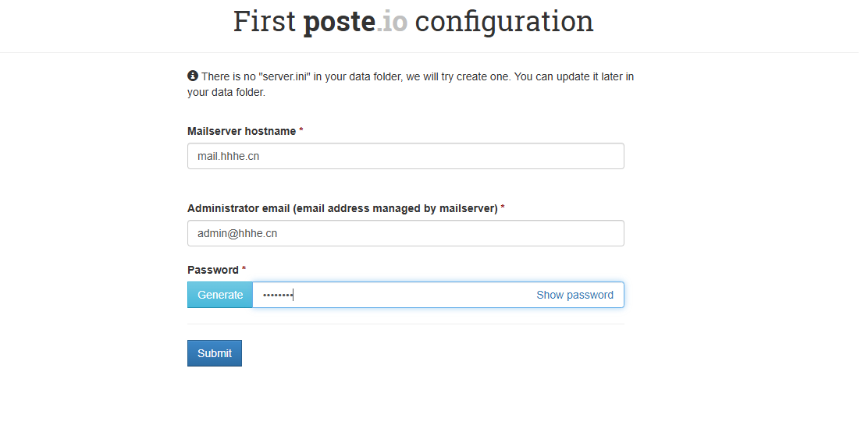Click the red asterisk after Mailserver hostname
The image size is (868, 432).
301,130
